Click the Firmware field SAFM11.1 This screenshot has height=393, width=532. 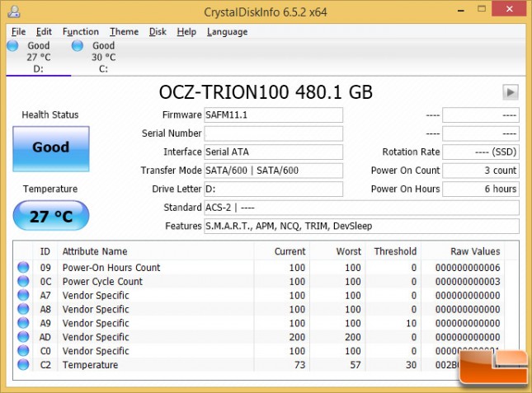coord(274,115)
